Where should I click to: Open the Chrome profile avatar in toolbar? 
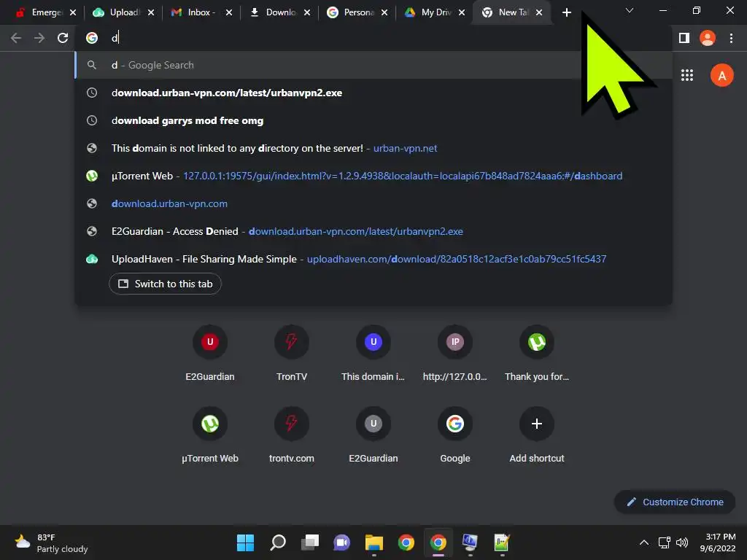(x=708, y=38)
